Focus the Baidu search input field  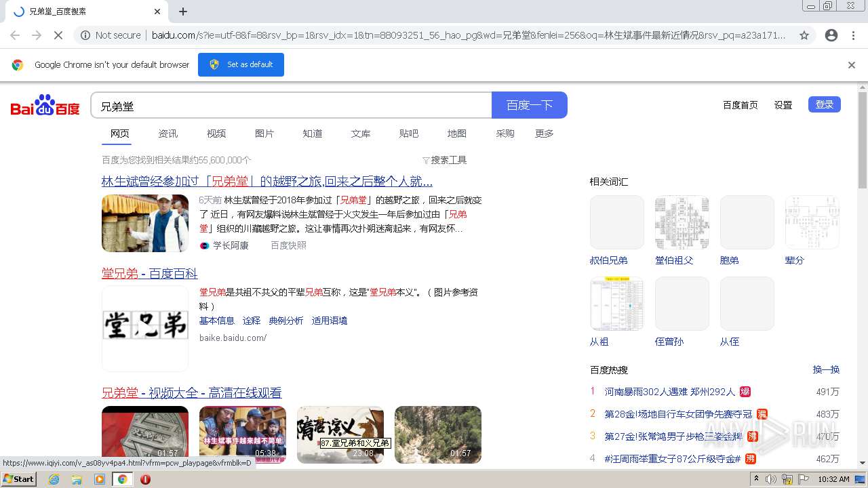(292, 106)
